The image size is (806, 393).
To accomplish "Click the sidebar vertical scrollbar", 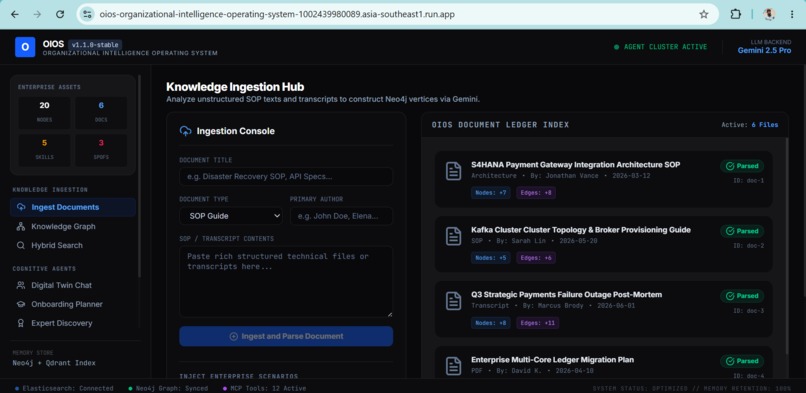I will (x=139, y=177).
